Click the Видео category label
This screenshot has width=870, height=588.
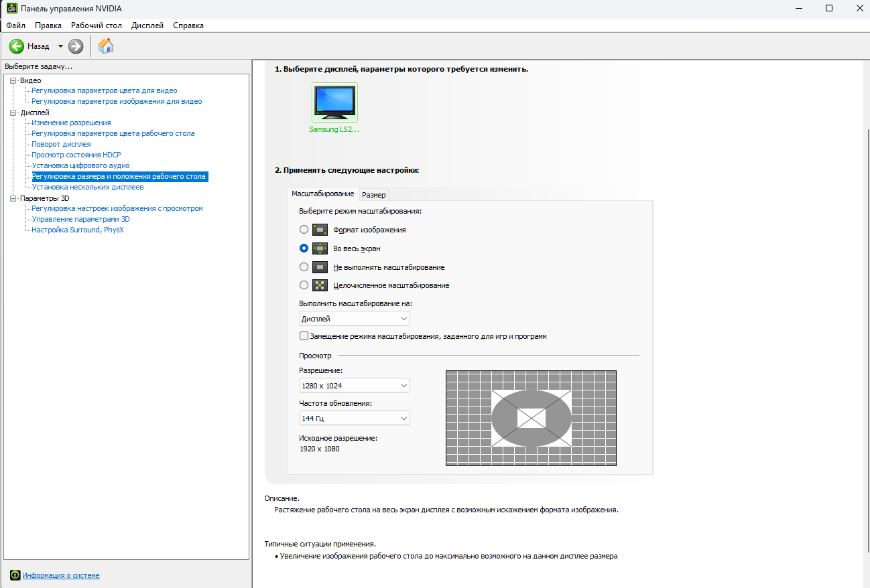point(30,80)
